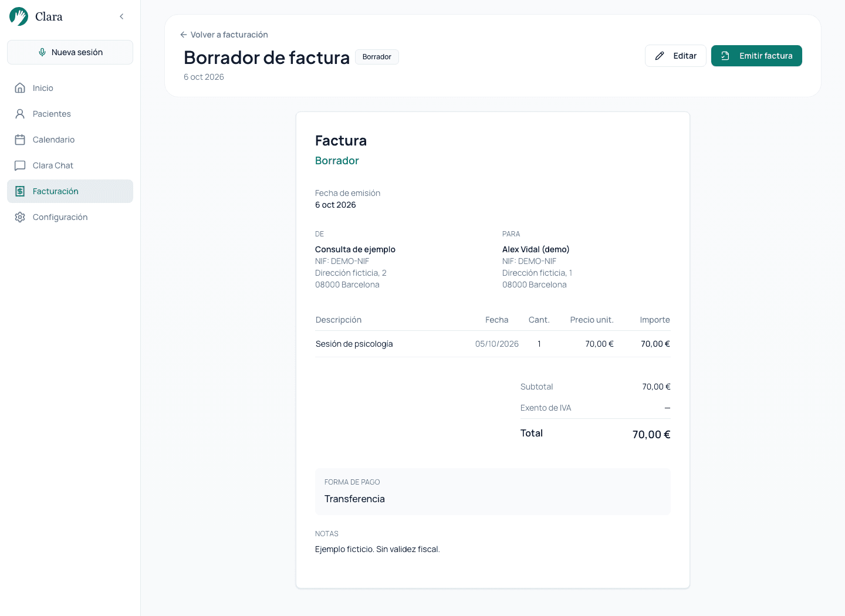Click the Subtotal label

click(536, 387)
